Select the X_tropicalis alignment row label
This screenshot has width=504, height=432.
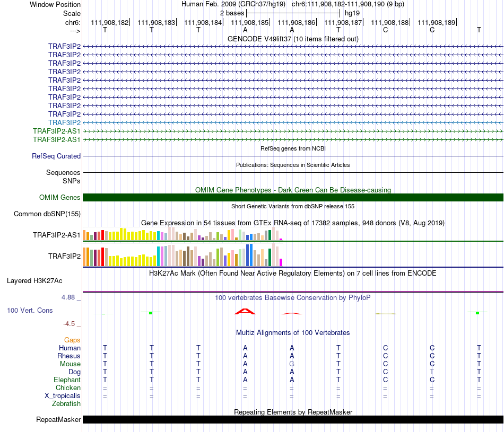pos(63,396)
